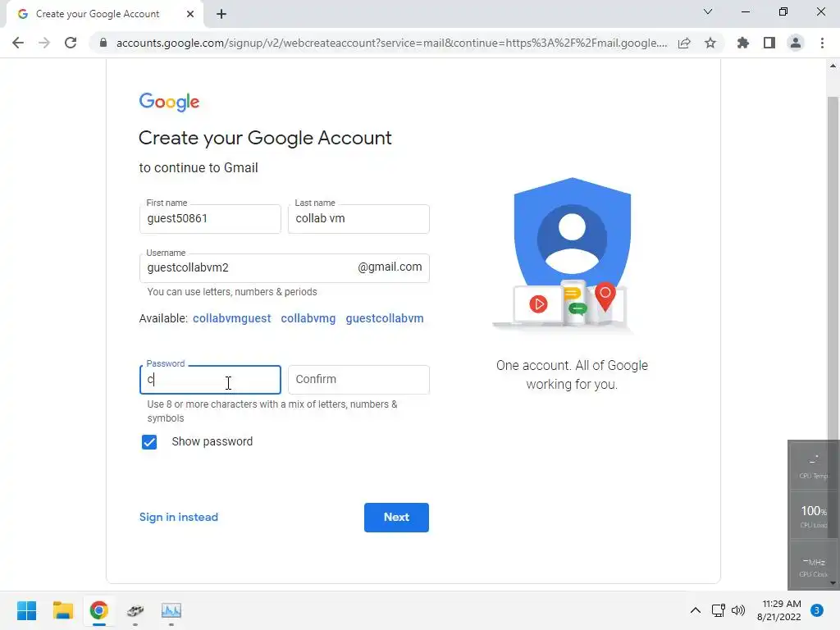Choose suggested username guestcollabvm
This screenshot has height=630, width=840.
(385, 318)
